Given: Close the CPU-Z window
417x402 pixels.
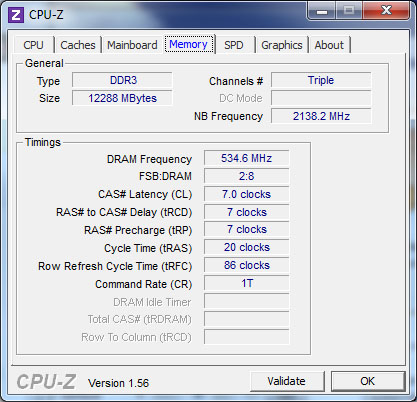Looking at the screenshot, I should click(x=386, y=11).
